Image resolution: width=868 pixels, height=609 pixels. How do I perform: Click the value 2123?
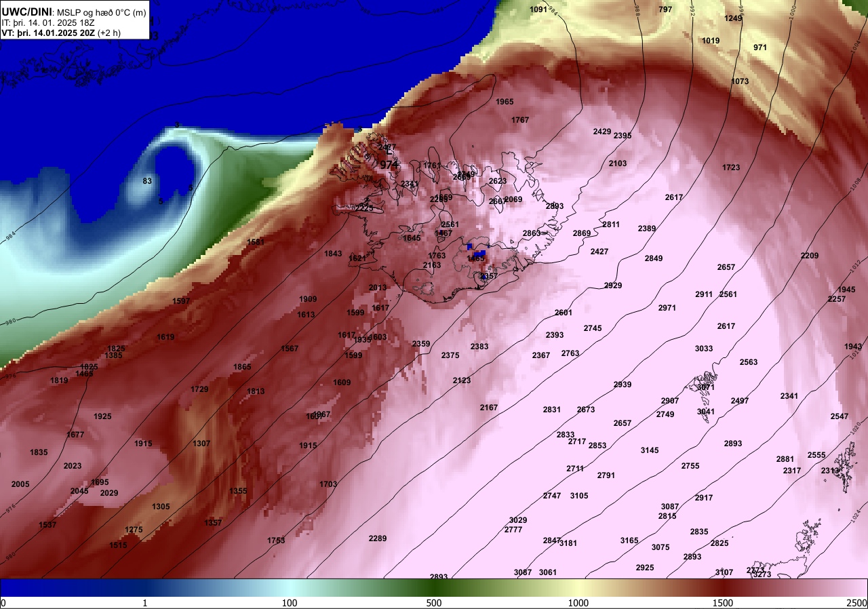click(462, 380)
